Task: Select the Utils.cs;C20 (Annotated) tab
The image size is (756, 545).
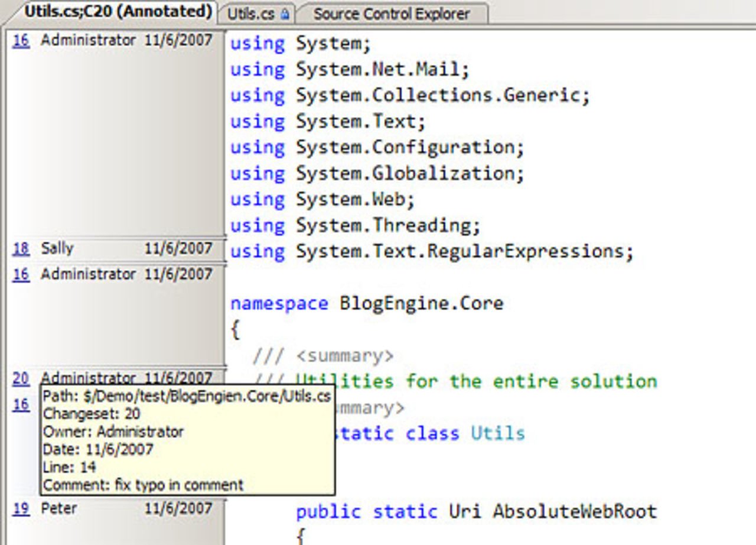Action: point(118,11)
